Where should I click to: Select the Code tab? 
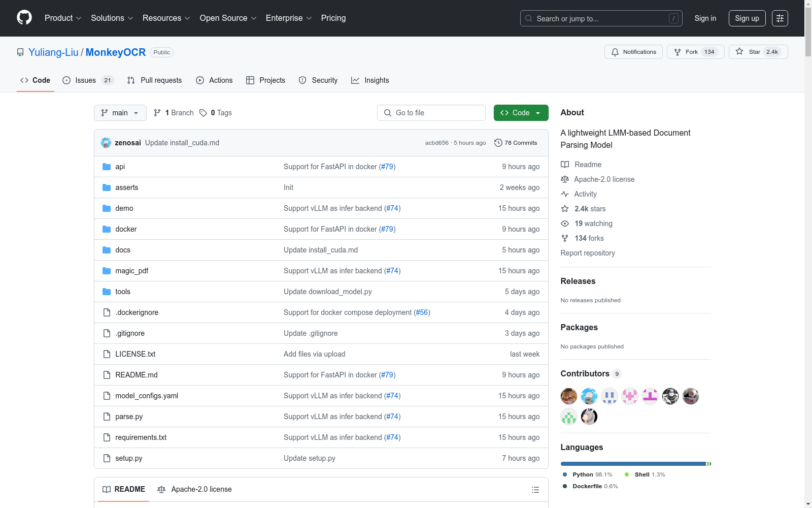point(35,80)
